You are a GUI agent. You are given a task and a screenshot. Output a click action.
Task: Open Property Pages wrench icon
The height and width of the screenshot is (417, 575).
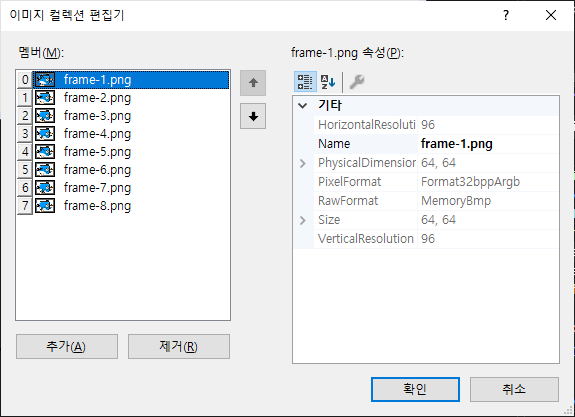[356, 81]
